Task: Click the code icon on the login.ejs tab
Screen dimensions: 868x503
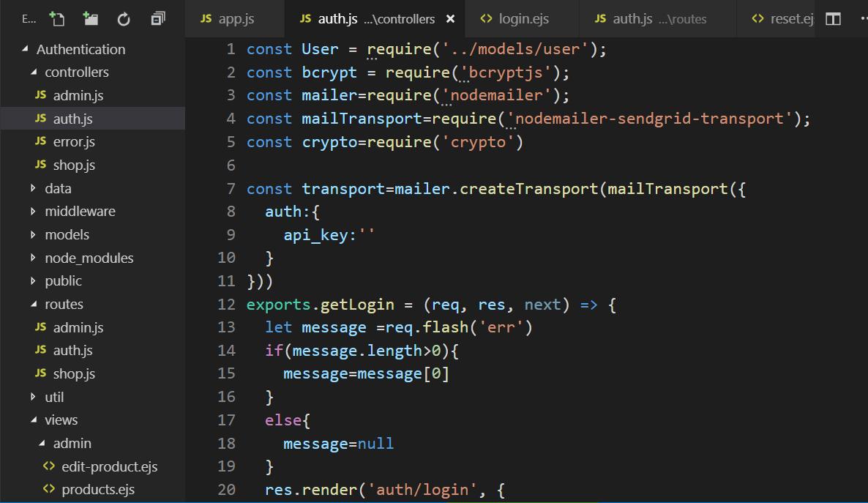Action: click(x=486, y=18)
